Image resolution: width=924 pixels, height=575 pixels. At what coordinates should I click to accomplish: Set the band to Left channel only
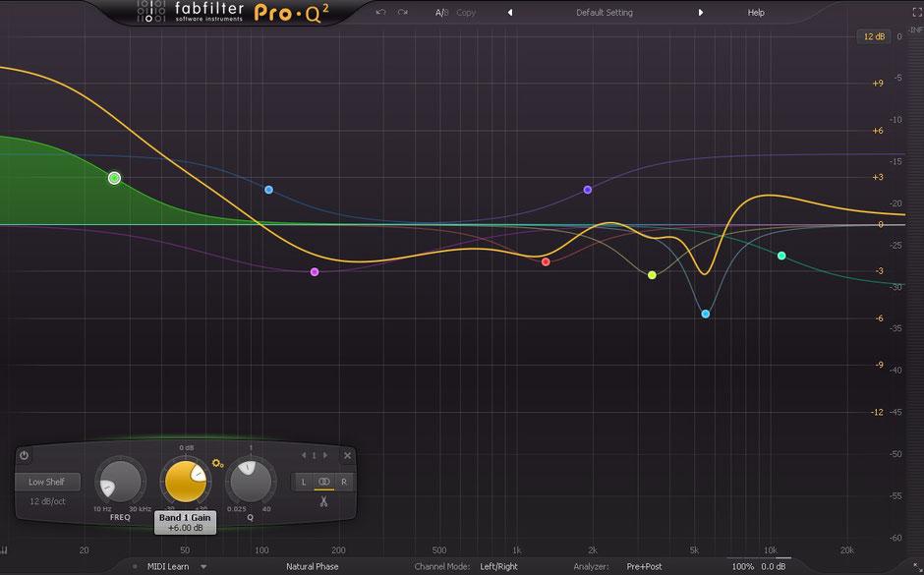click(x=304, y=481)
